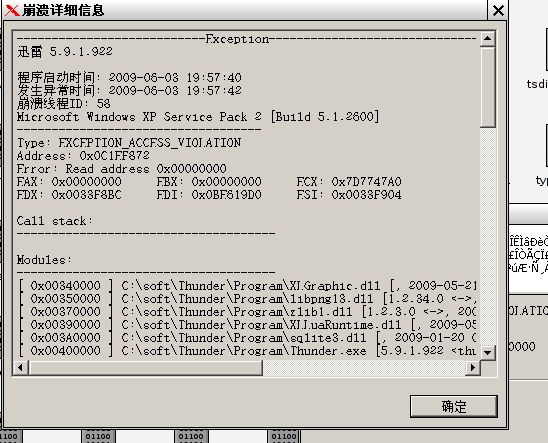This screenshot has height=443, width=548.
Task: Click the ESI: 0x0033F904 value
Action: [x=349, y=195]
